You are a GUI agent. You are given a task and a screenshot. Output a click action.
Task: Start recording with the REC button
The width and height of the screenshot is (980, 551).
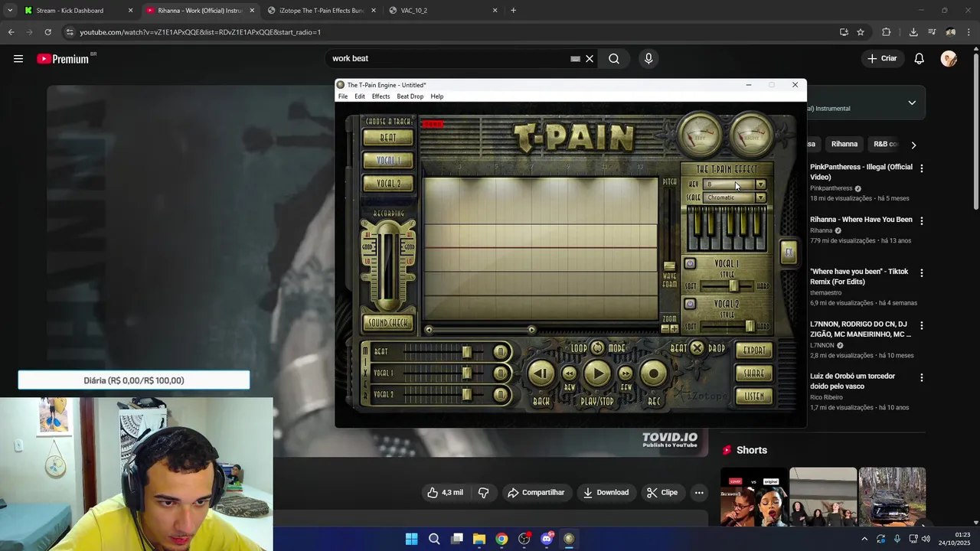[654, 373]
